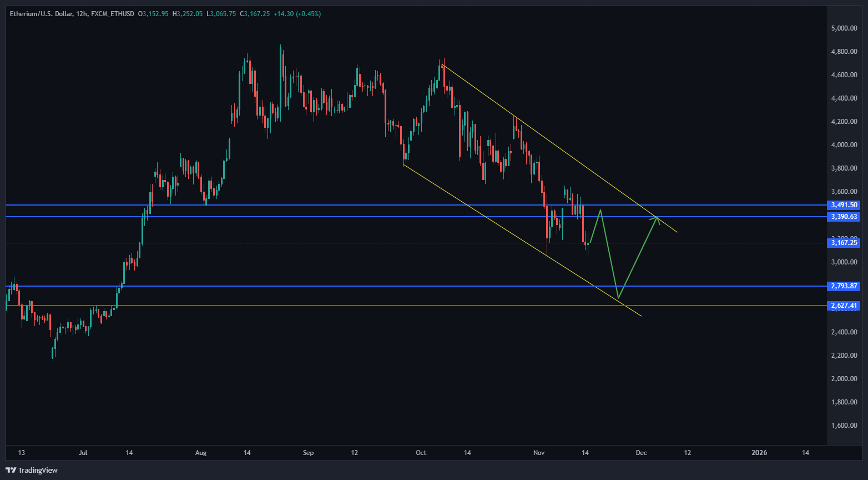Image resolution: width=868 pixels, height=480 pixels.
Task: Click the green arrowhead at projected path end
Action: point(657,218)
